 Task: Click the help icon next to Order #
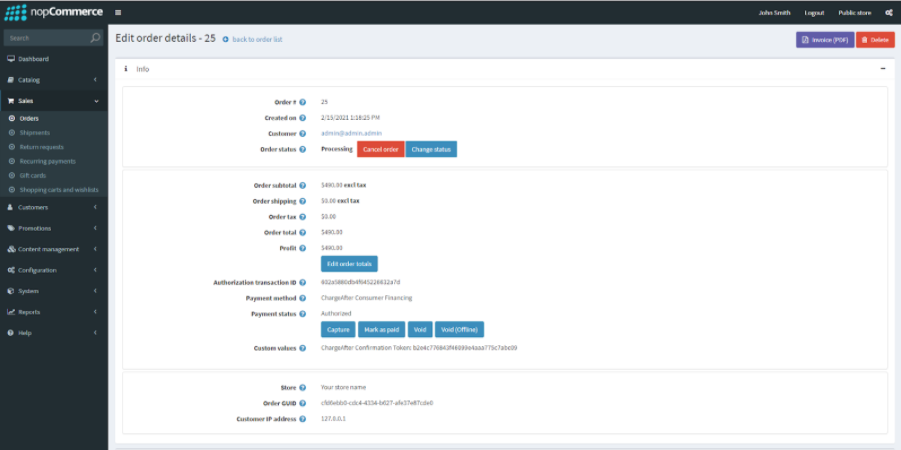(302, 102)
